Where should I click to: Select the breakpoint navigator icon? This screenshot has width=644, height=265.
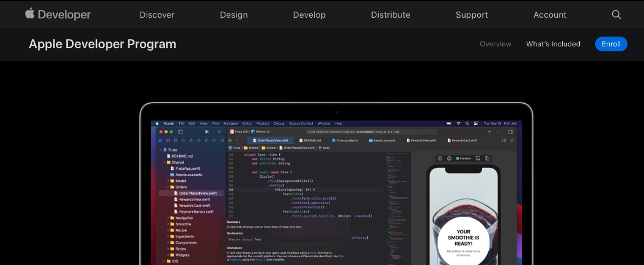pyautogui.click(x=214, y=140)
